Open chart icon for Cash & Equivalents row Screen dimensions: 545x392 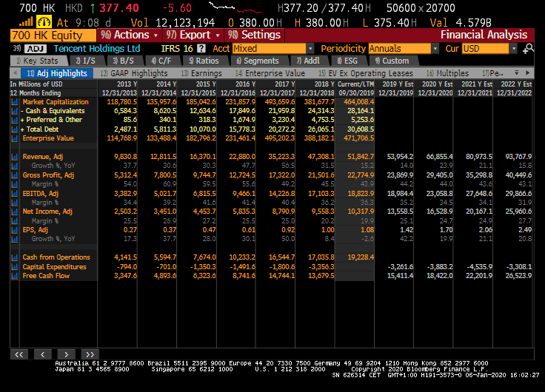pyautogui.click(x=14, y=111)
